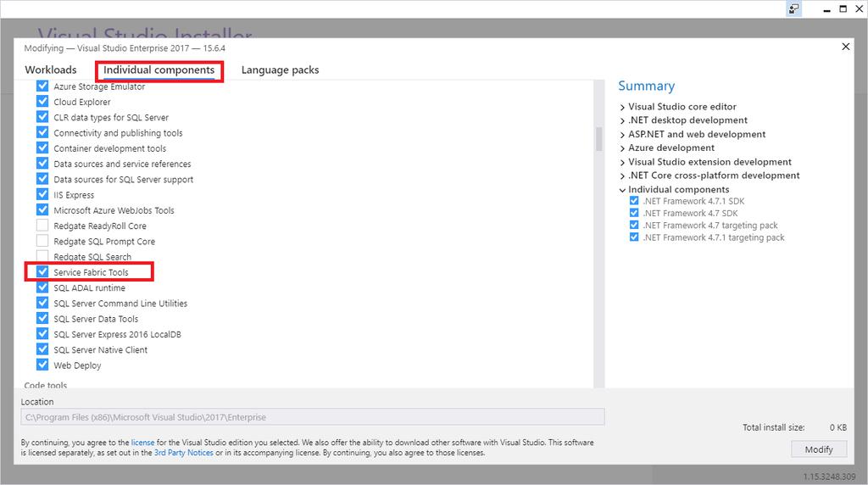Toggle the IIS Express checkbox
Image resolution: width=868 pixels, height=485 pixels.
click(42, 194)
